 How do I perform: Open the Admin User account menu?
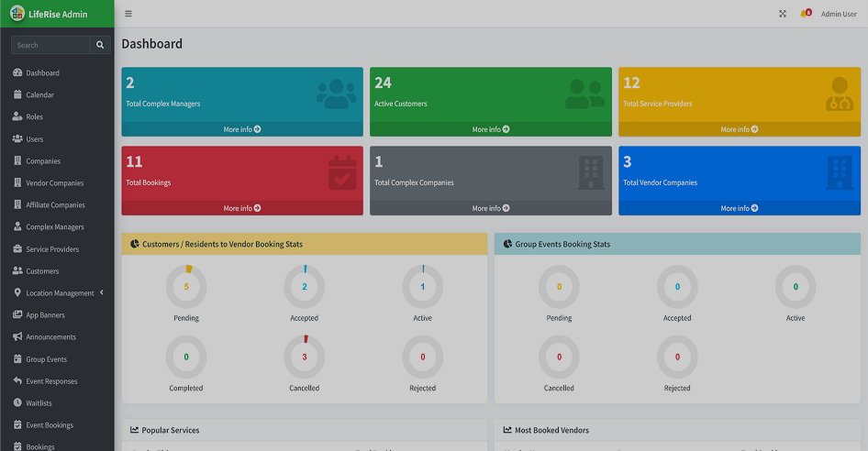(x=839, y=14)
